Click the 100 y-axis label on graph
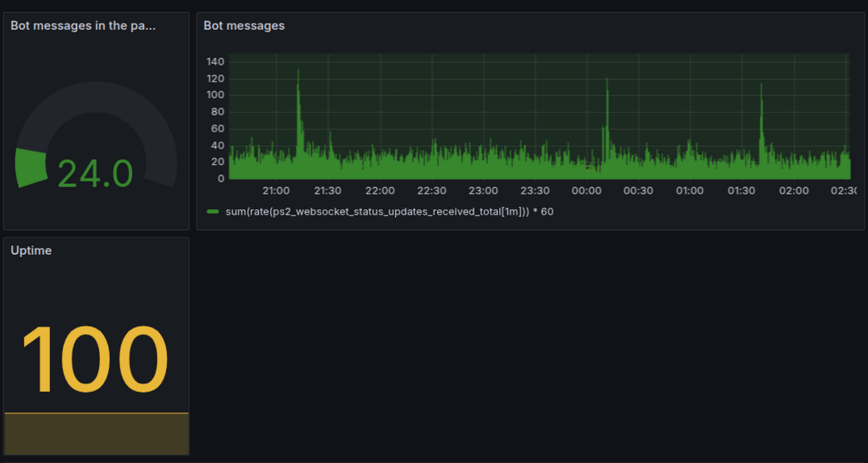The image size is (868, 463). [x=215, y=95]
